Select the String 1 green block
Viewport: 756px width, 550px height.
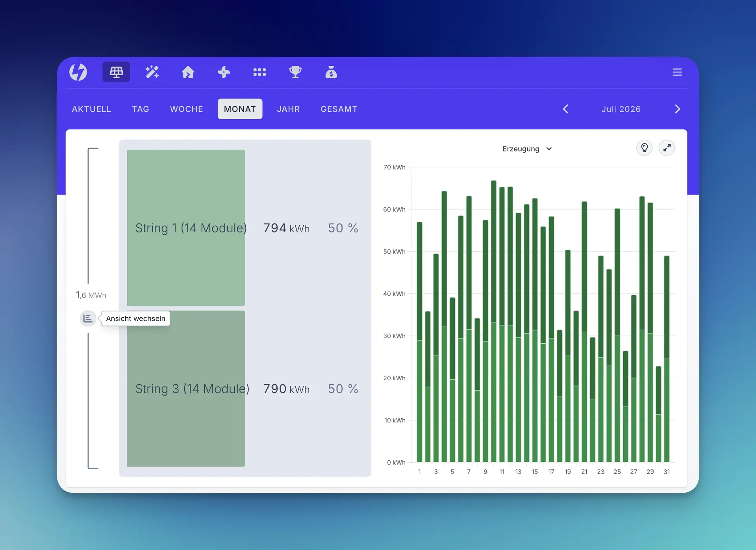186,228
